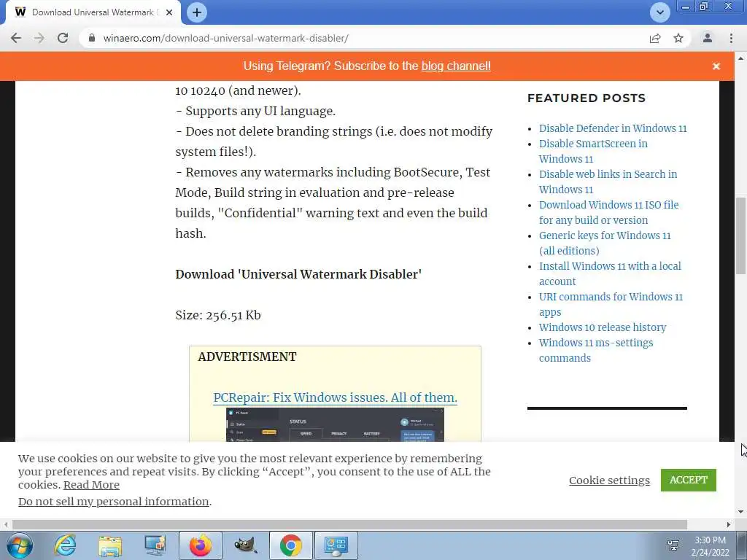
Task: Click the vertical scrollbar thumb
Action: 740,236
